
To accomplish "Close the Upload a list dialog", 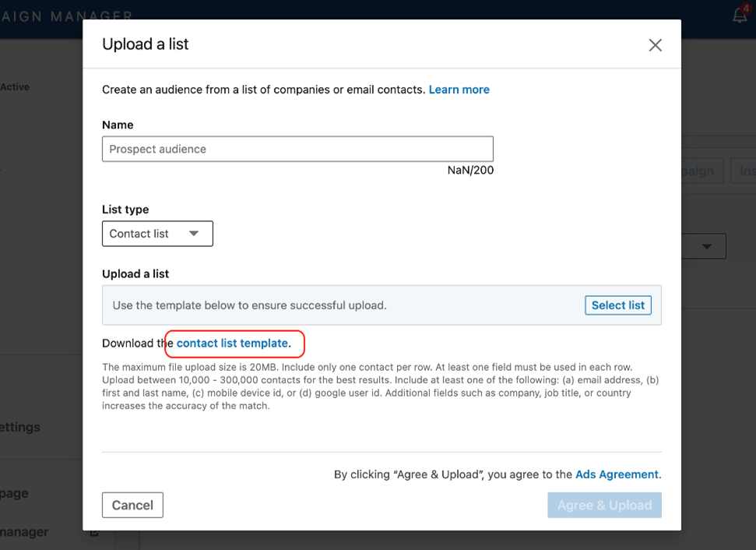I will click(655, 45).
